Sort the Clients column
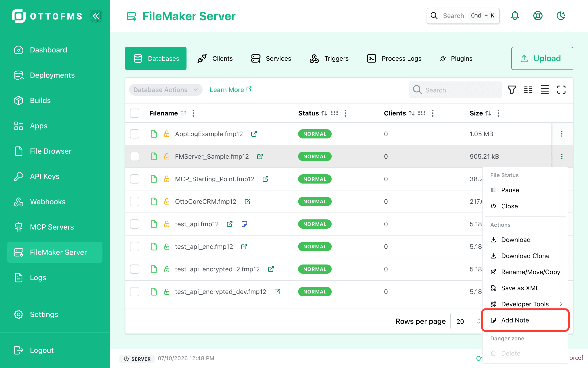The width and height of the screenshot is (588, 368). coord(412,113)
